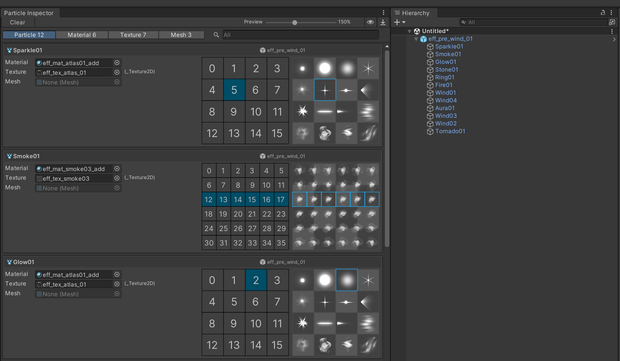Open the Particle Inspector options menu
The width and height of the screenshot is (620, 361).
click(x=383, y=13)
